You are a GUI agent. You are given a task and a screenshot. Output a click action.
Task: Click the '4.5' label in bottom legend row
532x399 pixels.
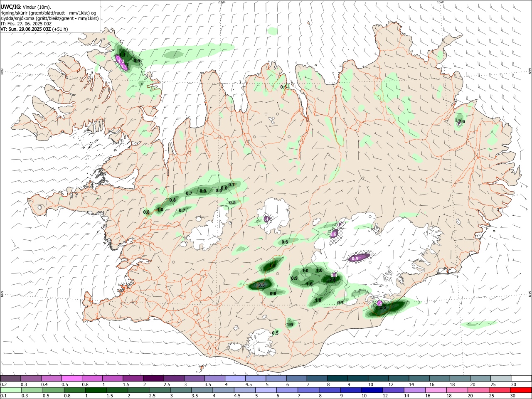click(237, 396)
